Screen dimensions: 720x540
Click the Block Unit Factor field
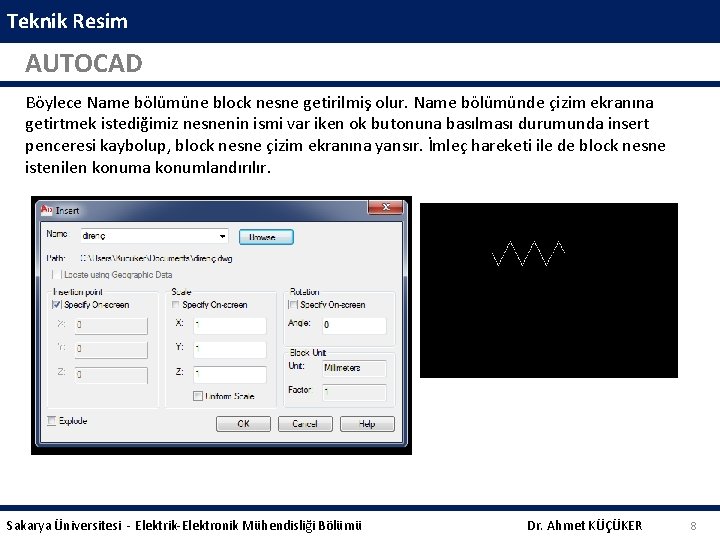click(354, 392)
